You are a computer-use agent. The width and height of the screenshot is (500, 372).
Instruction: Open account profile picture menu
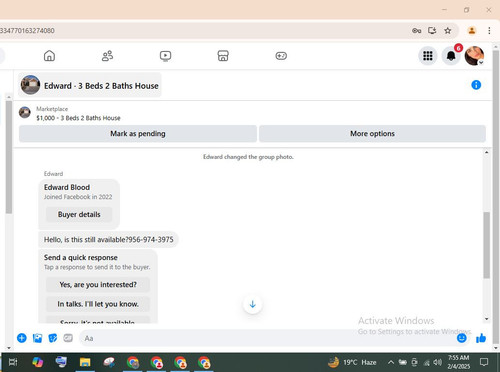[x=474, y=56]
